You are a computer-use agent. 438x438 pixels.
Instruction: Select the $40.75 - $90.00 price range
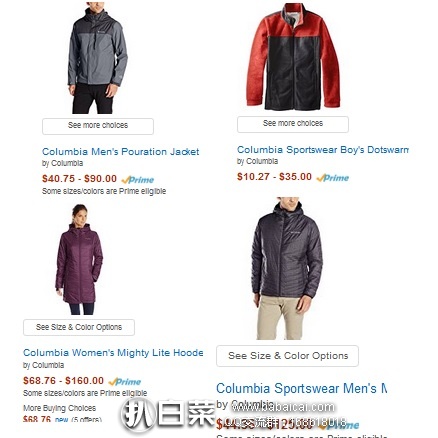pyautogui.click(x=79, y=179)
